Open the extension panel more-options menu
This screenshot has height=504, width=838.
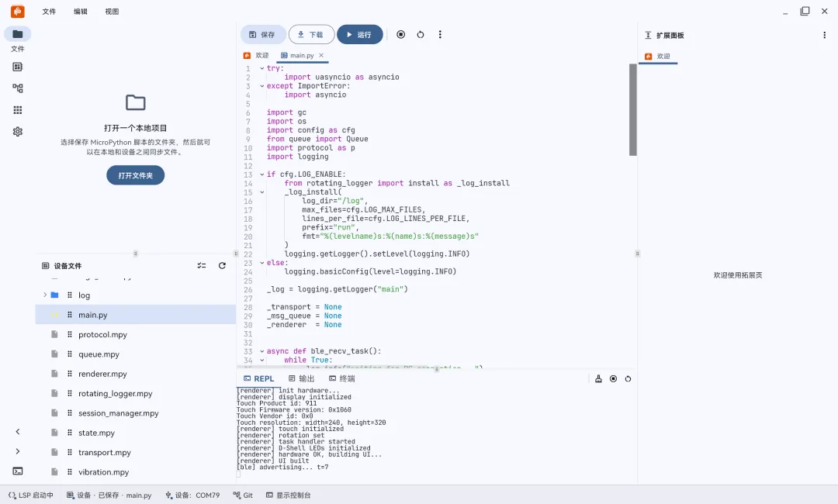[x=824, y=35]
